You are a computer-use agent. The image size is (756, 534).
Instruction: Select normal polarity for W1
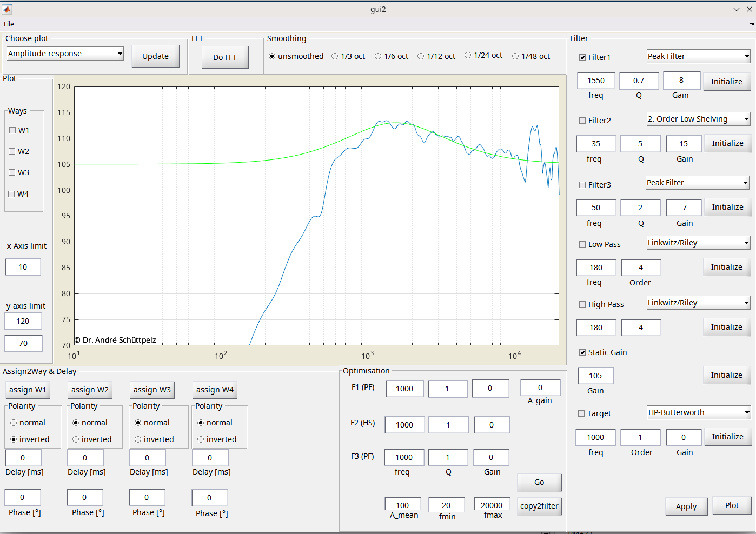[28, 423]
